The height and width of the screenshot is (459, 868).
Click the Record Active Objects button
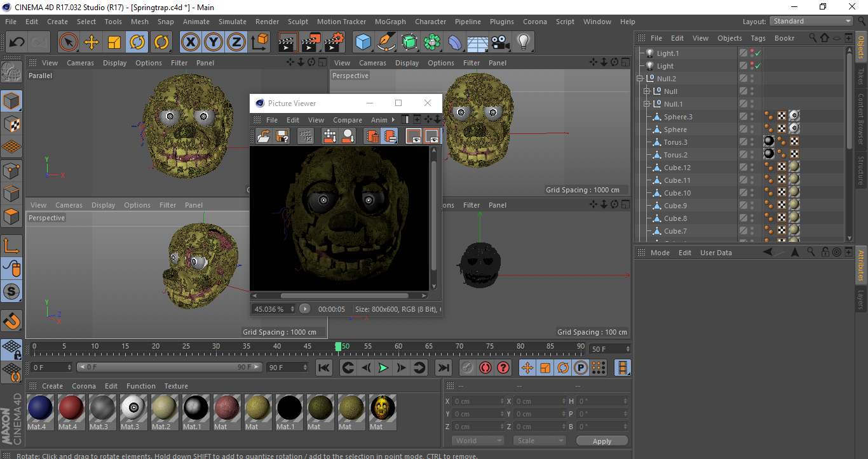467,368
